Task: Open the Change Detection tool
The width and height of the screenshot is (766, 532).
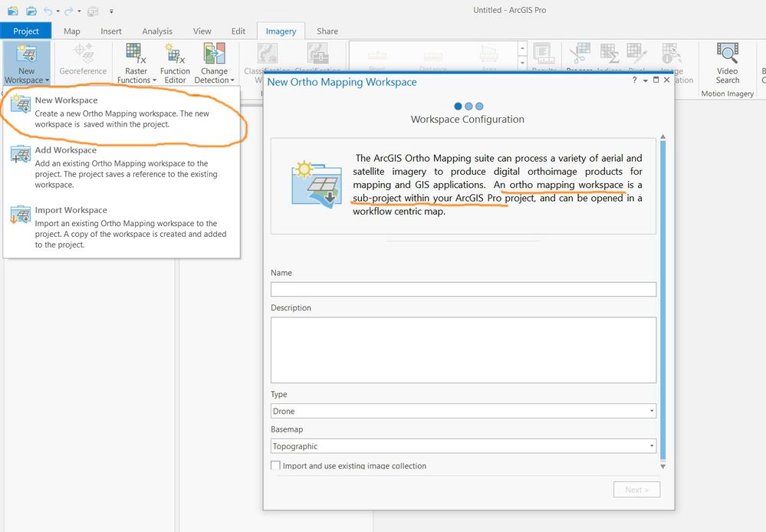Action: 214,64
